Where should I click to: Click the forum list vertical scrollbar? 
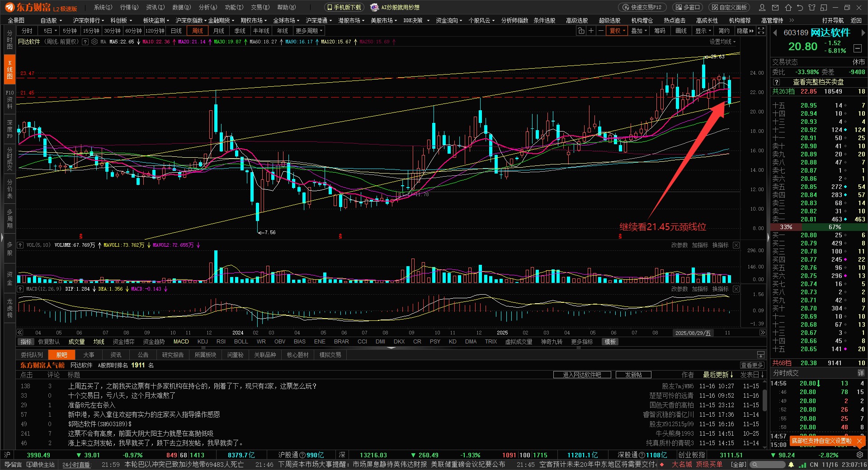[x=764, y=400]
